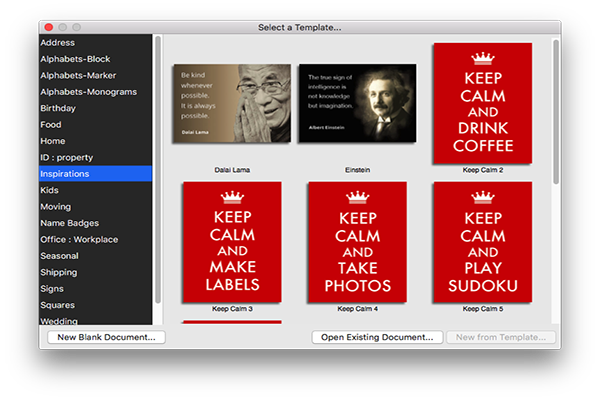600x400 pixels.
Task: Pick the Dalai Lama quote template thumbnail
Action: (x=232, y=103)
